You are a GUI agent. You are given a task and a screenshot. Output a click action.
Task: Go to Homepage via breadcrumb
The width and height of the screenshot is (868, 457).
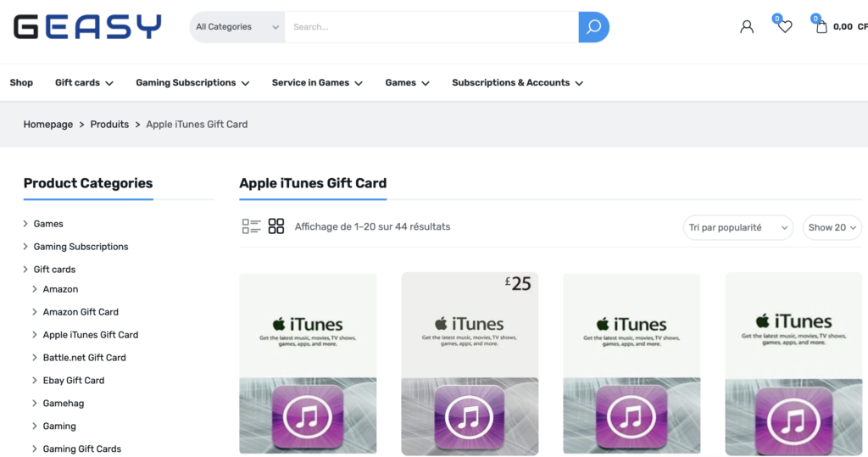(48, 125)
